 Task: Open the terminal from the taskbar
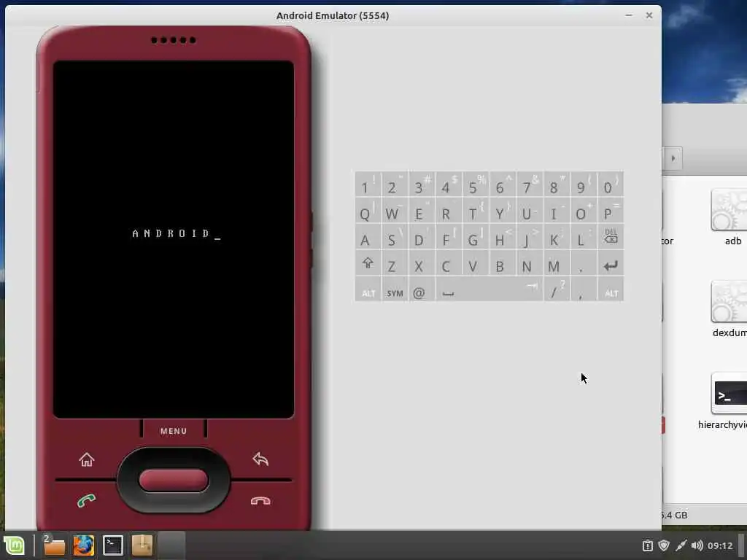click(x=113, y=545)
